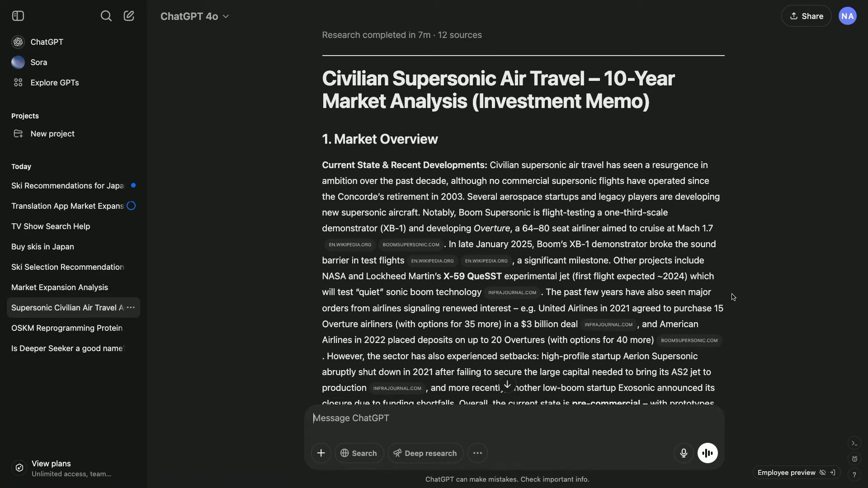
Task: Open the Explore GPTs menu item
Action: point(54,83)
